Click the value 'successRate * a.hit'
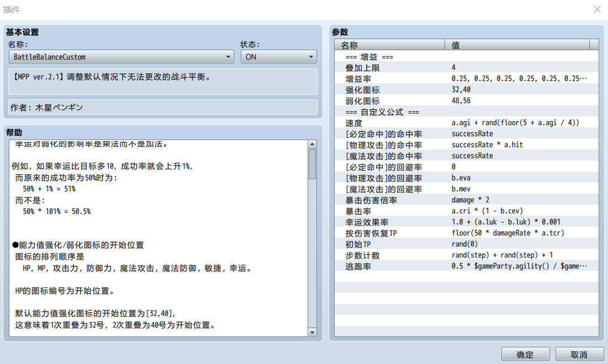The height and width of the screenshot is (364, 608). [x=487, y=145]
